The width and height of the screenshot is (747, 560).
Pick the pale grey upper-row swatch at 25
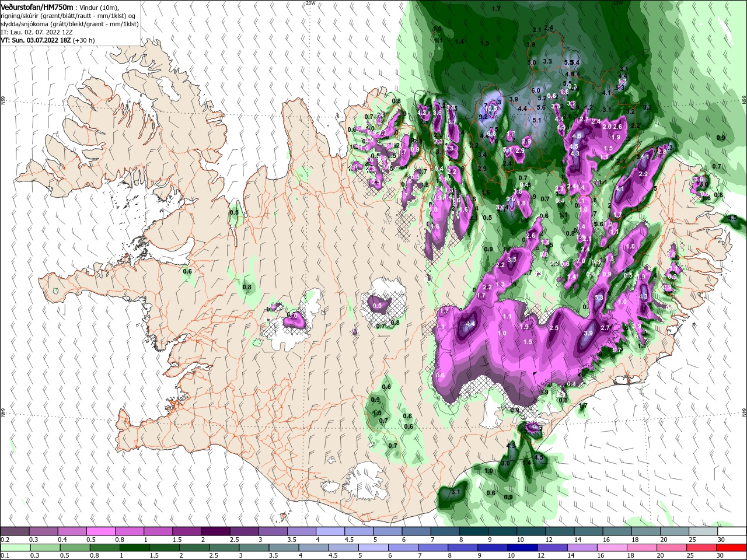pyautogui.click(x=702, y=531)
